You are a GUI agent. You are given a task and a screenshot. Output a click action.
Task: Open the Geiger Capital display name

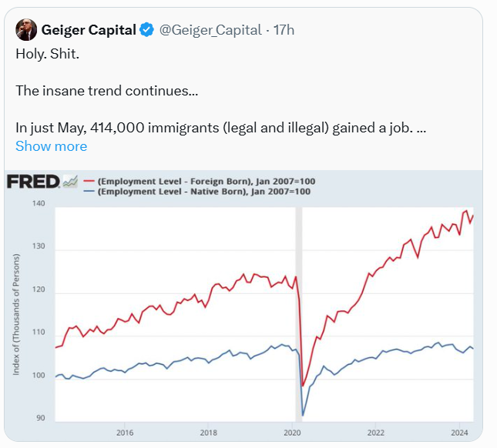tap(89, 30)
